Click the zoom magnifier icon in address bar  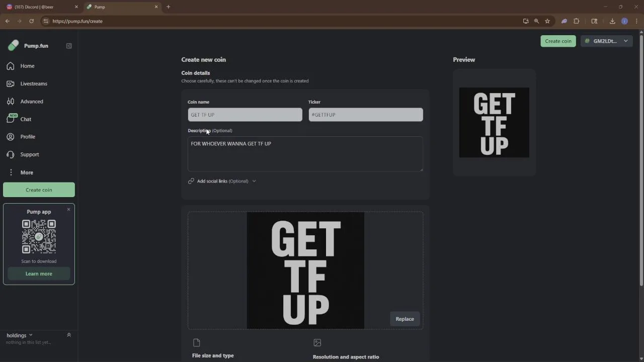pos(536,21)
